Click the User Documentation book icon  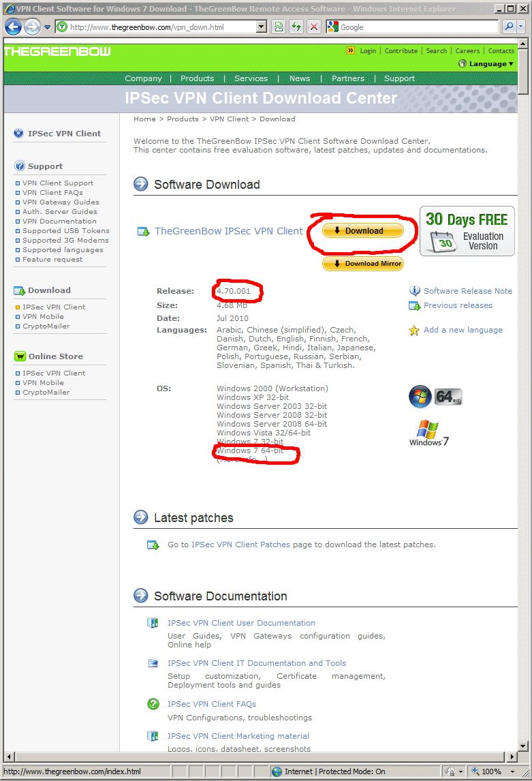(x=153, y=623)
